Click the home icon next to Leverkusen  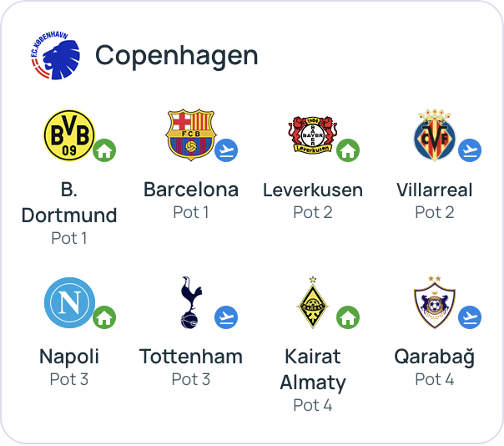pos(348,151)
